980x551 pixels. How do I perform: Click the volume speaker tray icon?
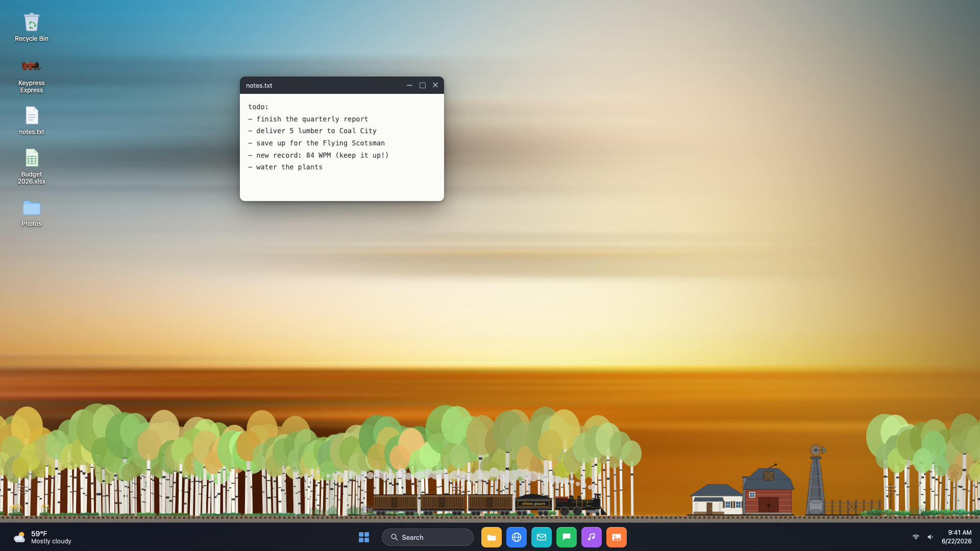tap(930, 537)
